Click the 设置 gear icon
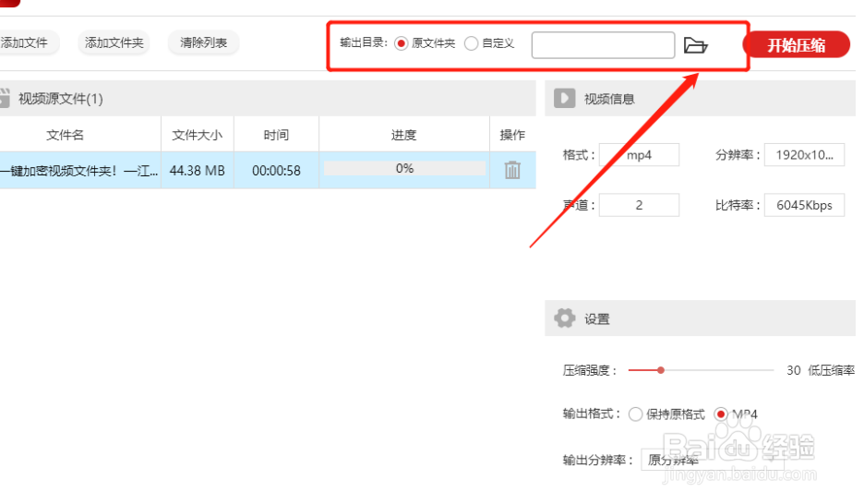The height and width of the screenshot is (504, 864). (564, 318)
